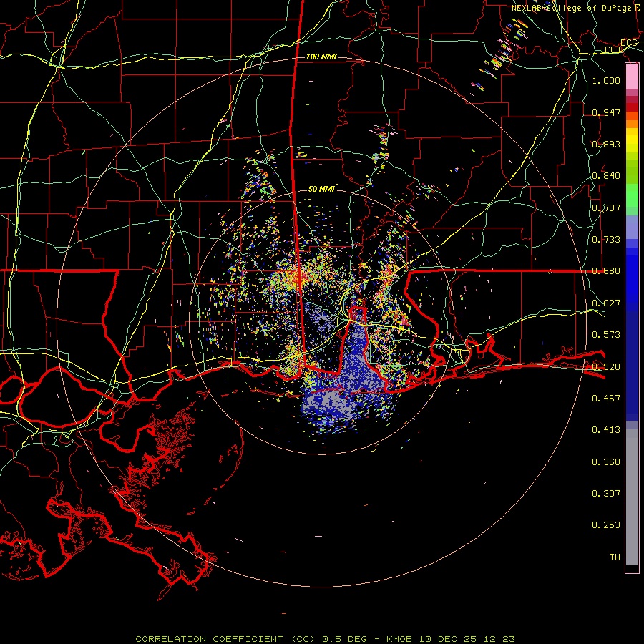Screen dimensions: 644x644
Task: Click the pink swatch atop the color bar
Action: coord(632,77)
